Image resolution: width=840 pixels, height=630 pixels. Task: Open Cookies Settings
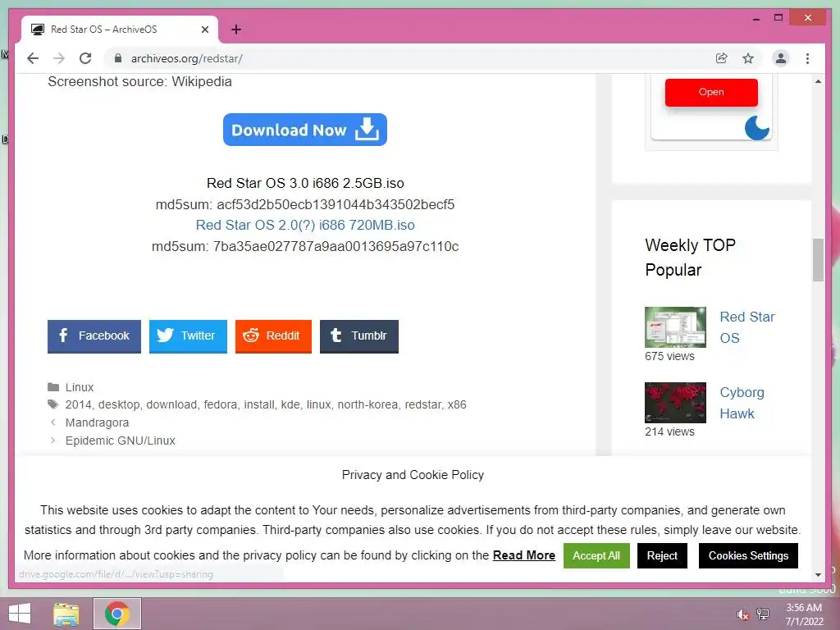[x=748, y=555]
